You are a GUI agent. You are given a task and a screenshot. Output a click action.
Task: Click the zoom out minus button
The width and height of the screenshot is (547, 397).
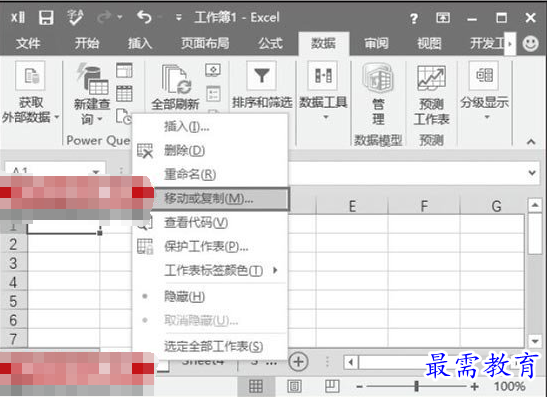point(359,387)
